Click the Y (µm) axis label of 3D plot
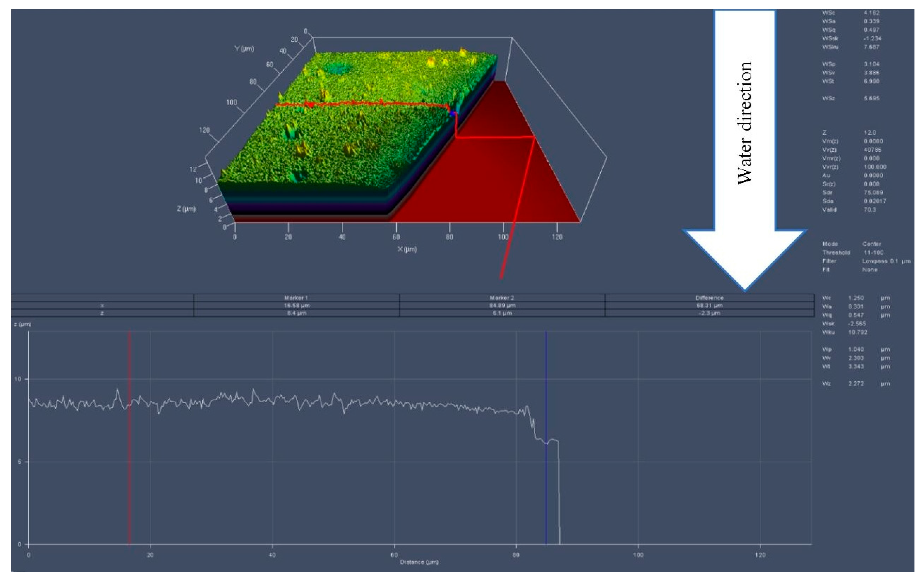This screenshot has width=924, height=579. click(x=244, y=49)
